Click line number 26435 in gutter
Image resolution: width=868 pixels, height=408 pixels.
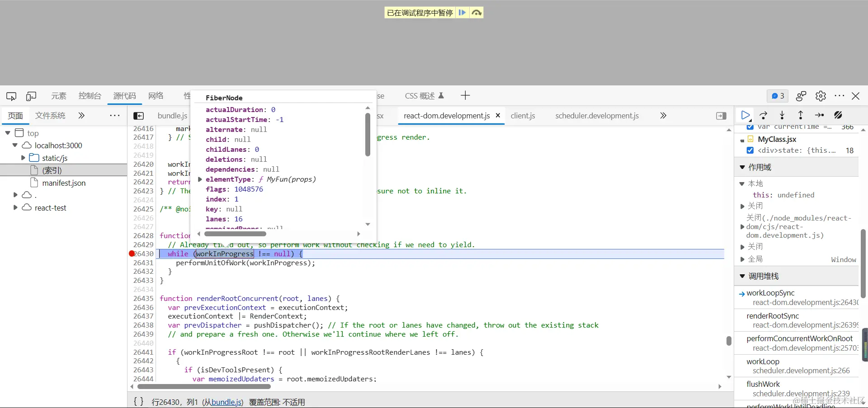143,298
